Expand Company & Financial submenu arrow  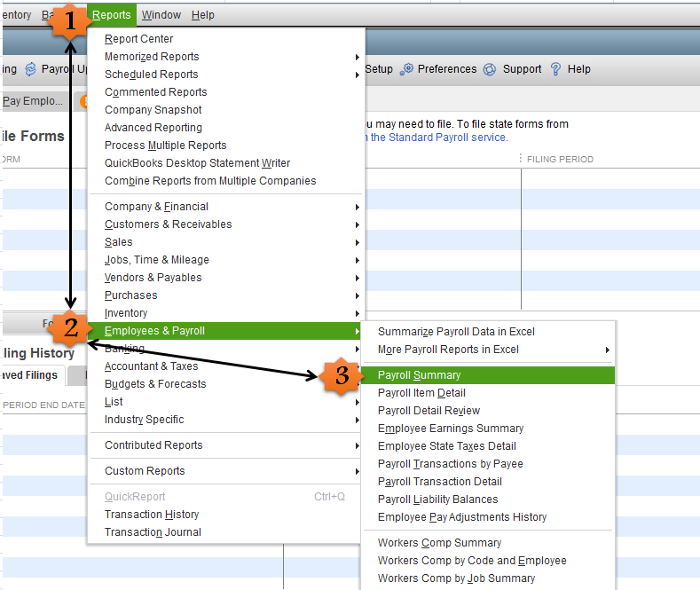tap(358, 207)
